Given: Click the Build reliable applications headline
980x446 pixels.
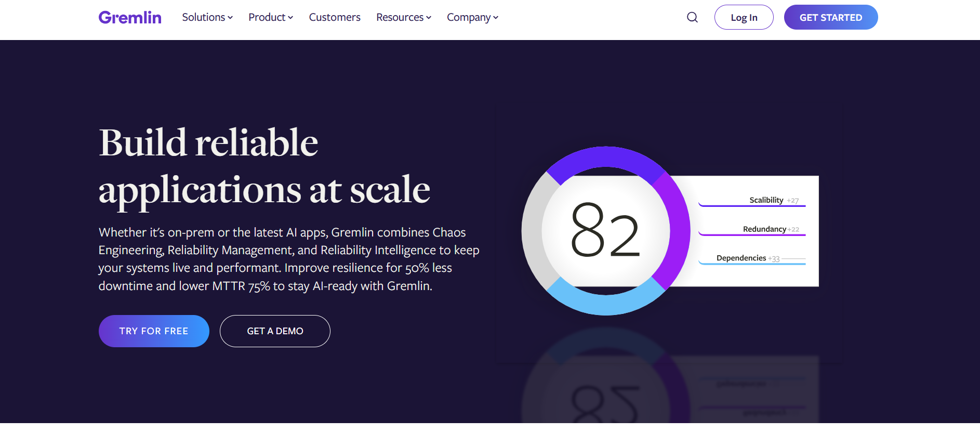Looking at the screenshot, I should [264, 166].
